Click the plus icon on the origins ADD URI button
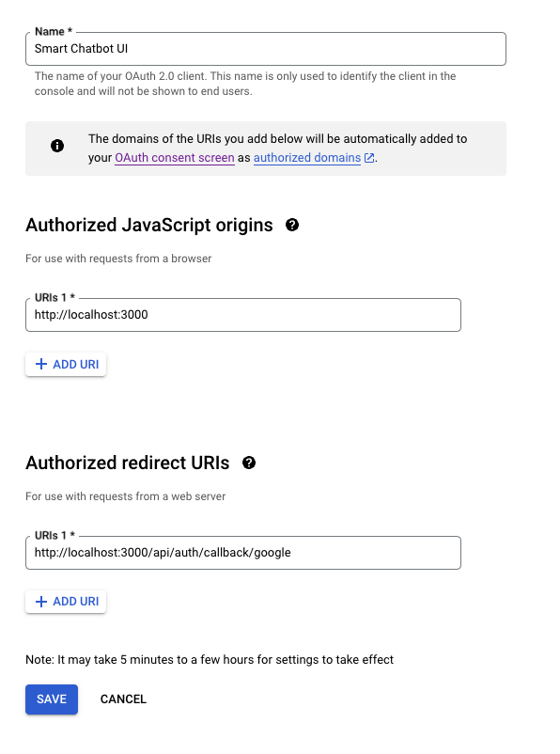The width and height of the screenshot is (560, 754). 42,364
